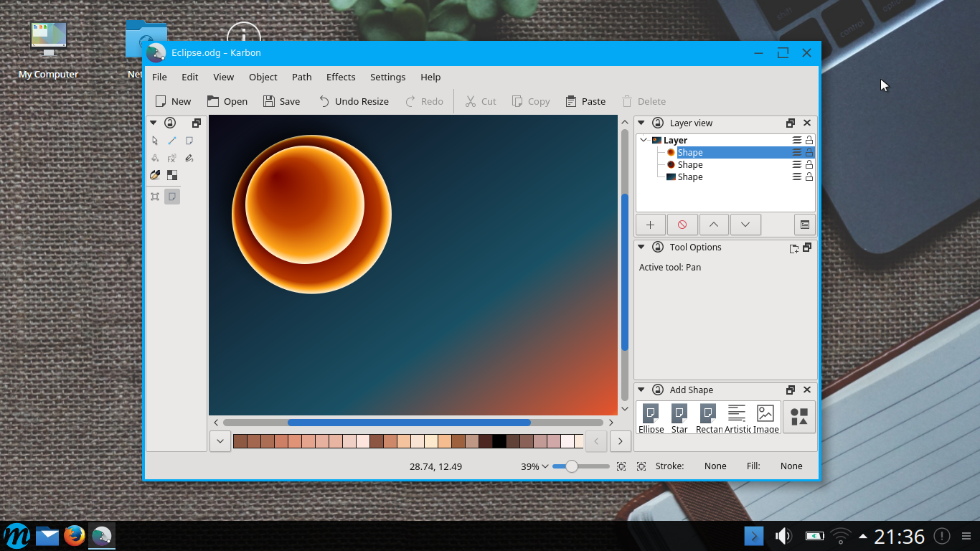The image size is (980, 551).
Task: Open the Effects menu
Action: tap(341, 77)
